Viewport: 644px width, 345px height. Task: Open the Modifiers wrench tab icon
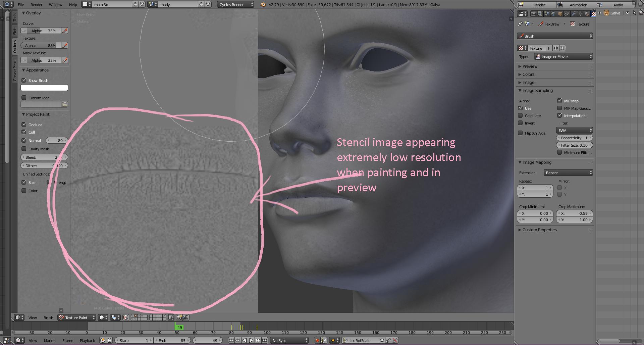pos(574,13)
